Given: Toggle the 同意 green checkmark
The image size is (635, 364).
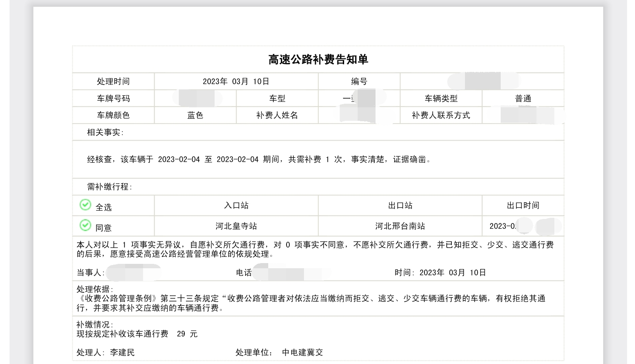Looking at the screenshot, I should (85, 225).
